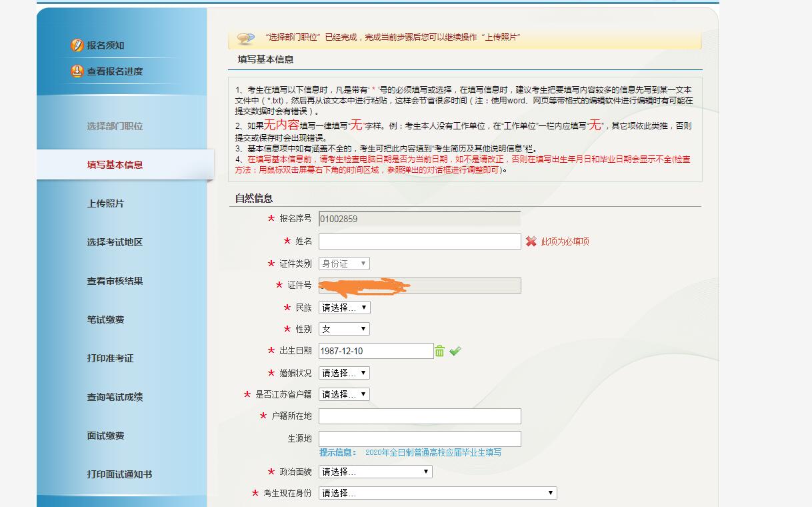812x507 pixels.
Task: Click the 证件号 field
Action: point(420,286)
